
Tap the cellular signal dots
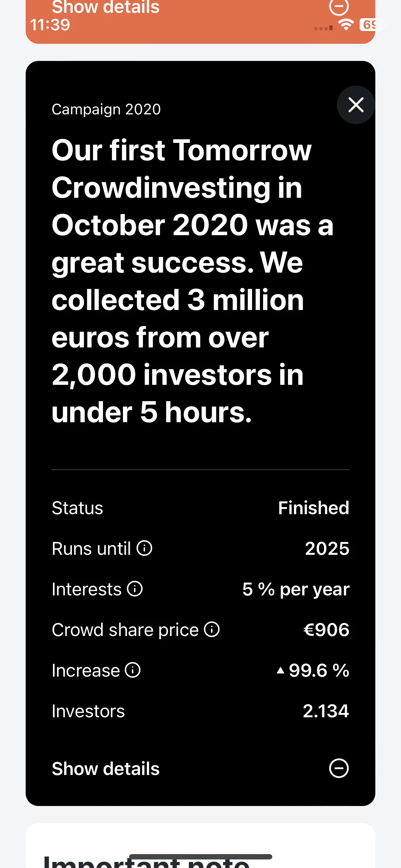pyautogui.click(x=324, y=28)
